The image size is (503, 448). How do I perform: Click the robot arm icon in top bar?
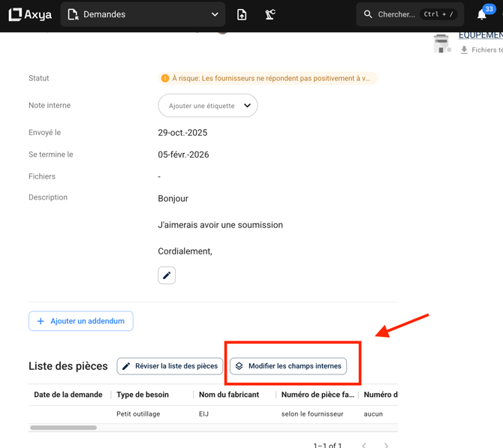[x=270, y=14]
